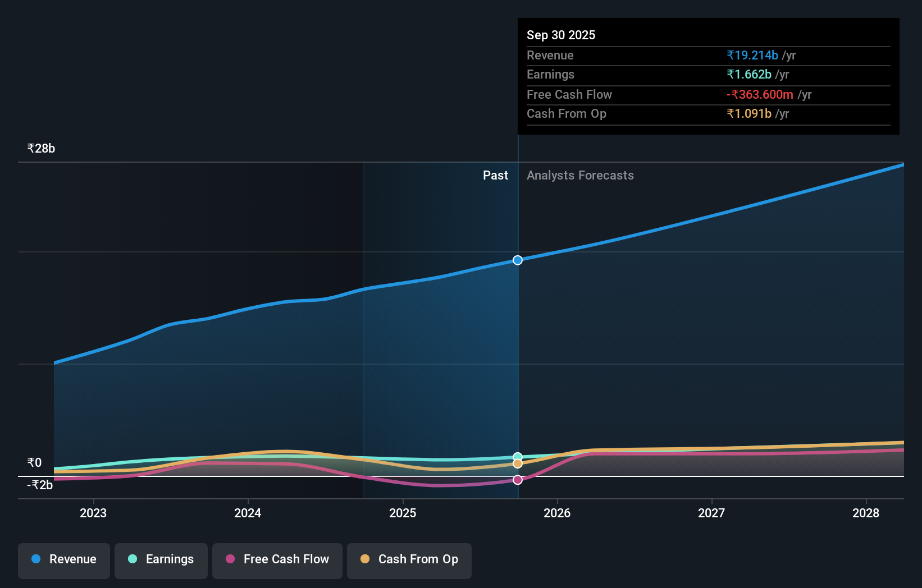This screenshot has width=922, height=588.
Task: Expand the Sep 30 2025 tooltip panel
Action: 561,35
